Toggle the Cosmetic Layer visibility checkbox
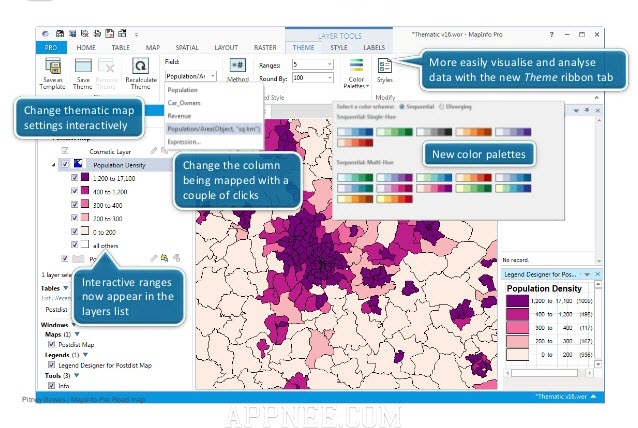This screenshot has width=638, height=428. tap(65, 151)
